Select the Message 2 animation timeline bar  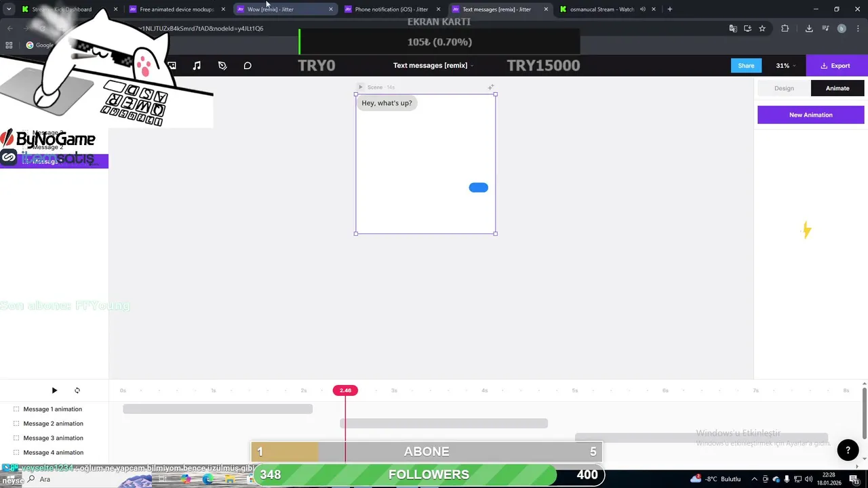click(x=443, y=424)
